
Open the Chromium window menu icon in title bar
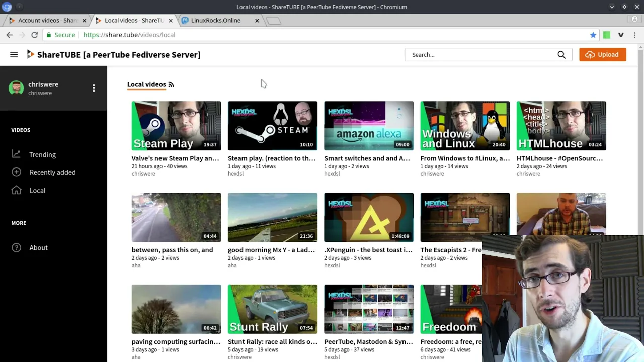tap(7, 7)
